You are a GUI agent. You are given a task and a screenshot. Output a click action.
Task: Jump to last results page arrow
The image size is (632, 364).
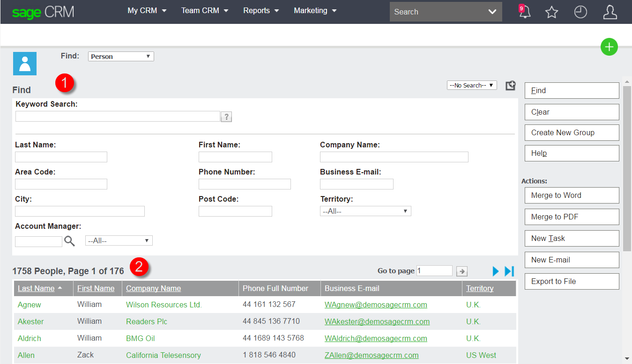[x=509, y=271]
